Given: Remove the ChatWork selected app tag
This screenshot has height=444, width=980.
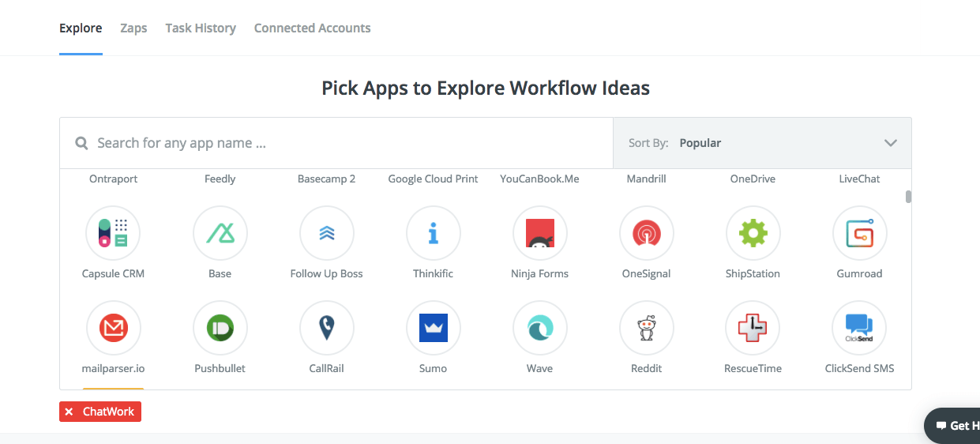Looking at the screenshot, I should [69, 412].
